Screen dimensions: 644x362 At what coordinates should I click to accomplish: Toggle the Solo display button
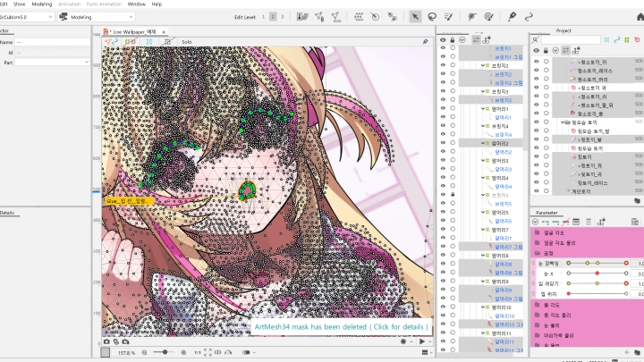186,42
